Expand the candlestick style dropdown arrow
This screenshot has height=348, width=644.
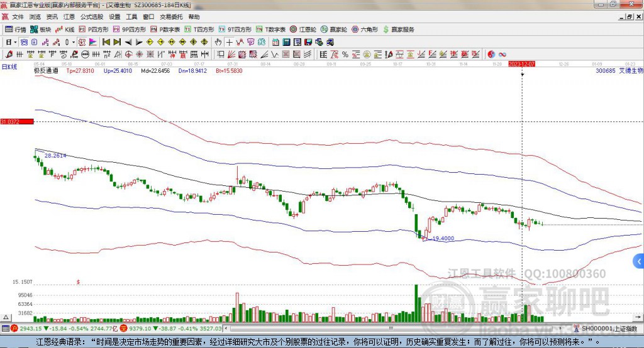[74, 42]
